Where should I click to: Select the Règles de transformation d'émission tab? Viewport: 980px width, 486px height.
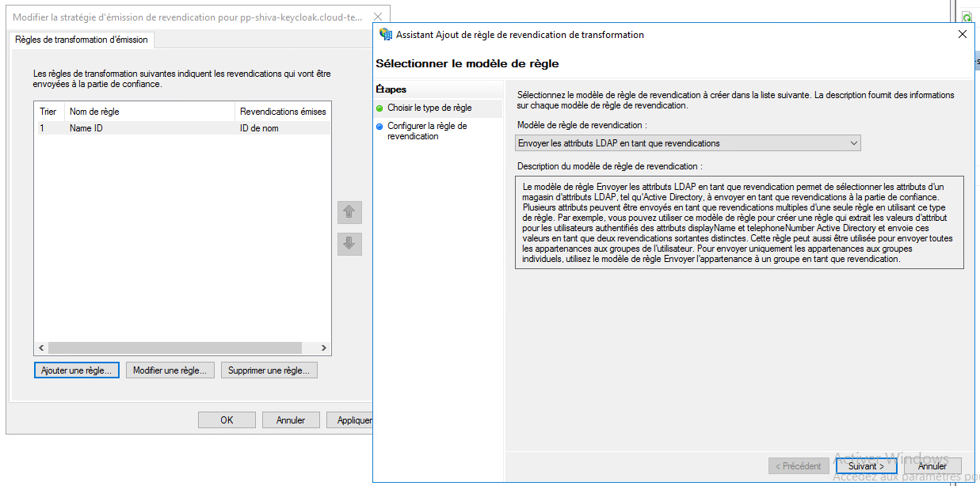coord(82,40)
